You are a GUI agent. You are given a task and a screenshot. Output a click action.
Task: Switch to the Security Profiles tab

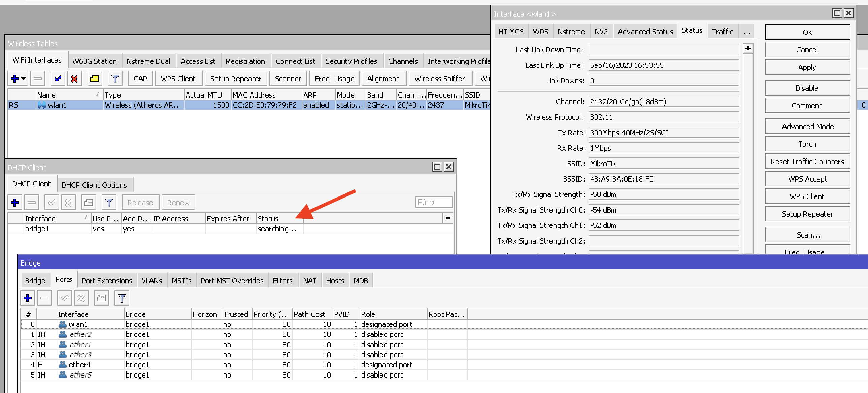coord(351,61)
